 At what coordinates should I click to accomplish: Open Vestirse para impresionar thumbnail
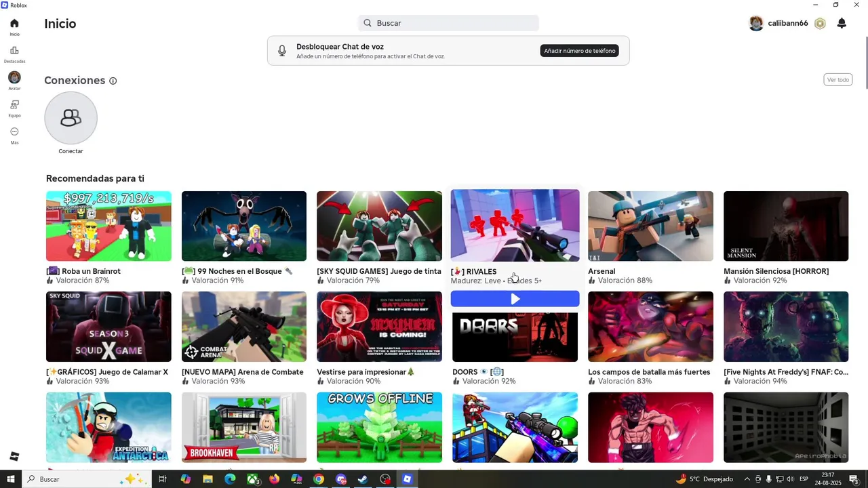(379, 327)
